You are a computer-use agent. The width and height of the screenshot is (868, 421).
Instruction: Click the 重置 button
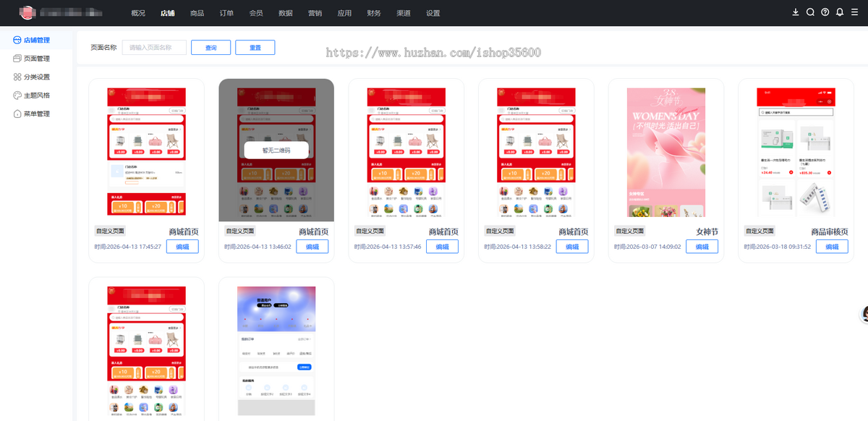[x=255, y=48]
